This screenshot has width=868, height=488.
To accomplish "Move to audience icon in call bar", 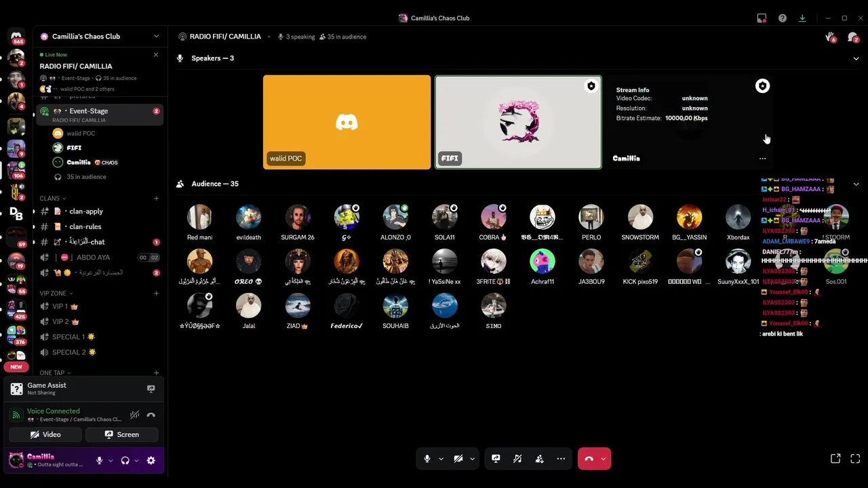I will tap(539, 459).
